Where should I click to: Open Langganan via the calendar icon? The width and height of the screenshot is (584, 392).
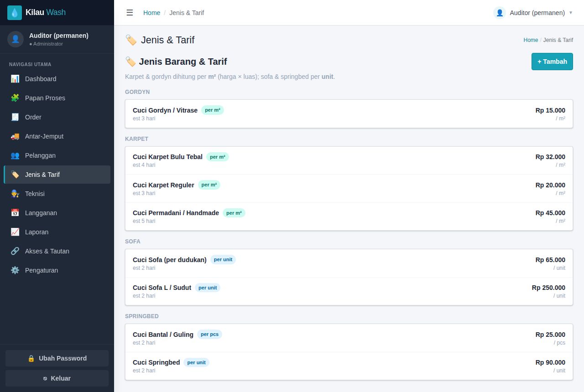[x=15, y=213]
